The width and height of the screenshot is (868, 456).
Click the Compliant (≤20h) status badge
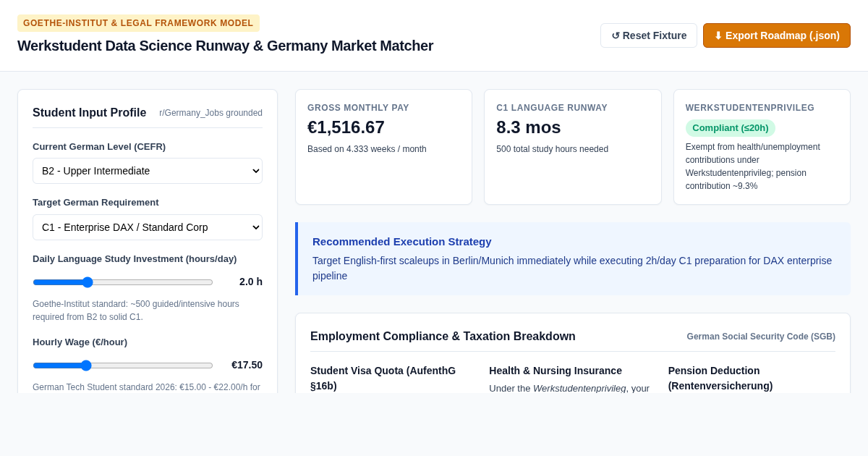[731, 128]
